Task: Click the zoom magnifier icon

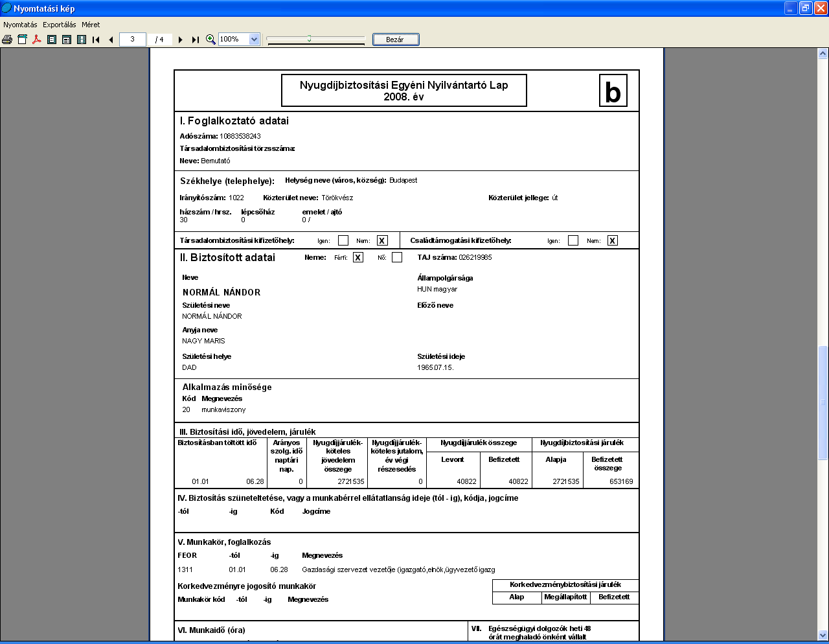Action: pyautogui.click(x=210, y=40)
